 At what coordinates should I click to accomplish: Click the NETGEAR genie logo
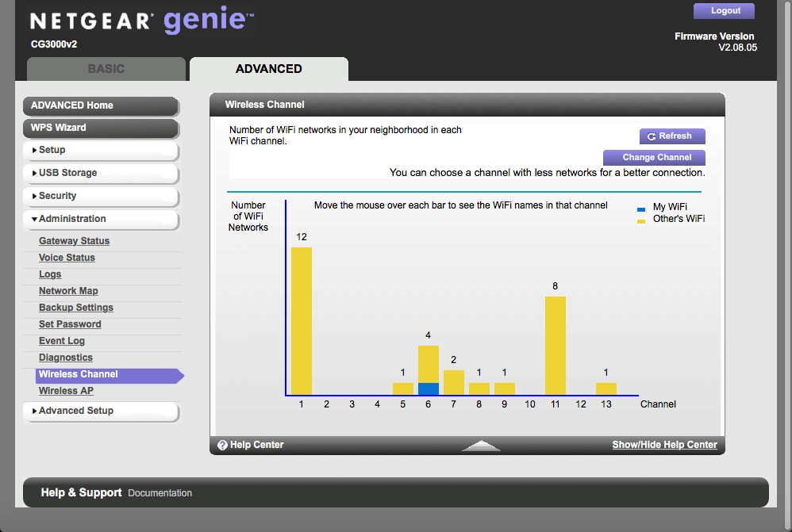[x=144, y=22]
